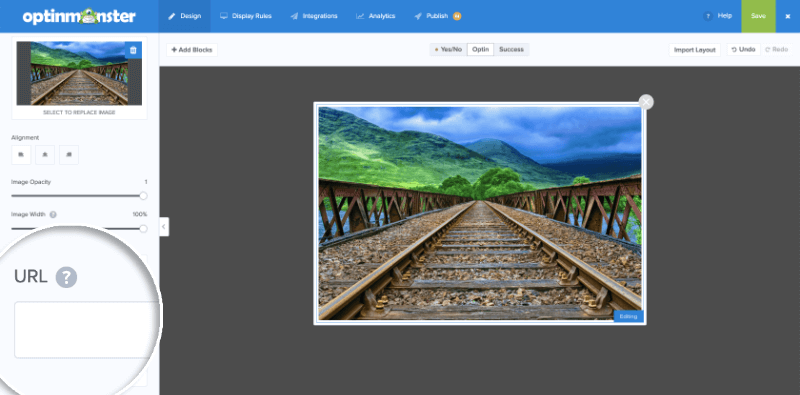Click the Image Width slider handle
Screen dimensions: 800x395
click(143, 229)
